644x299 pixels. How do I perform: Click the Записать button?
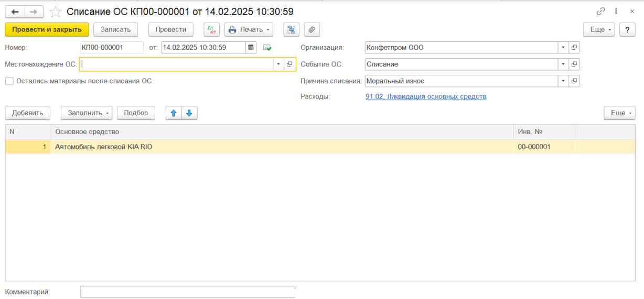click(x=116, y=29)
